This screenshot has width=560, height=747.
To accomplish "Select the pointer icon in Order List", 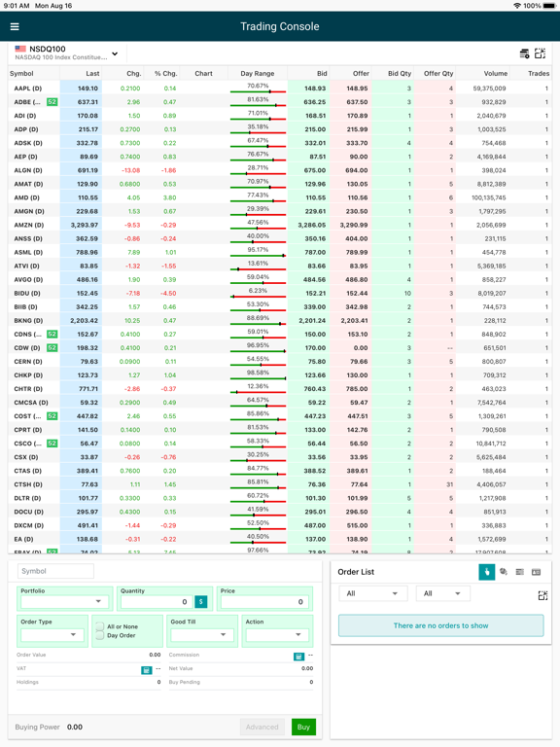I will click(x=487, y=572).
